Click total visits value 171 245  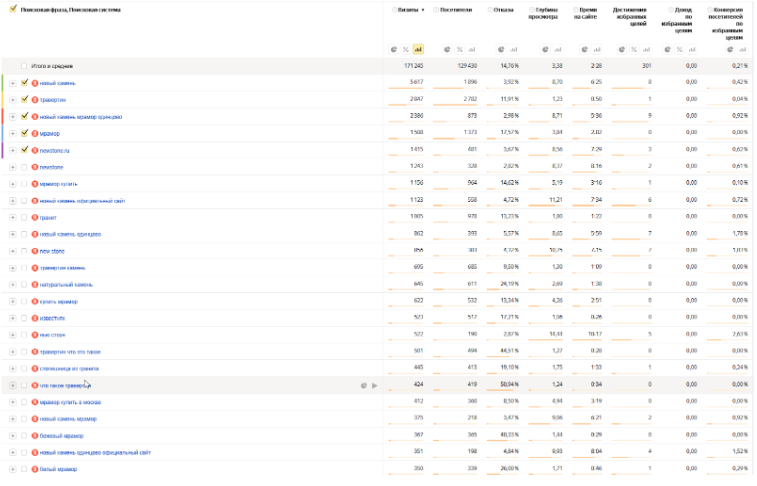coord(414,66)
